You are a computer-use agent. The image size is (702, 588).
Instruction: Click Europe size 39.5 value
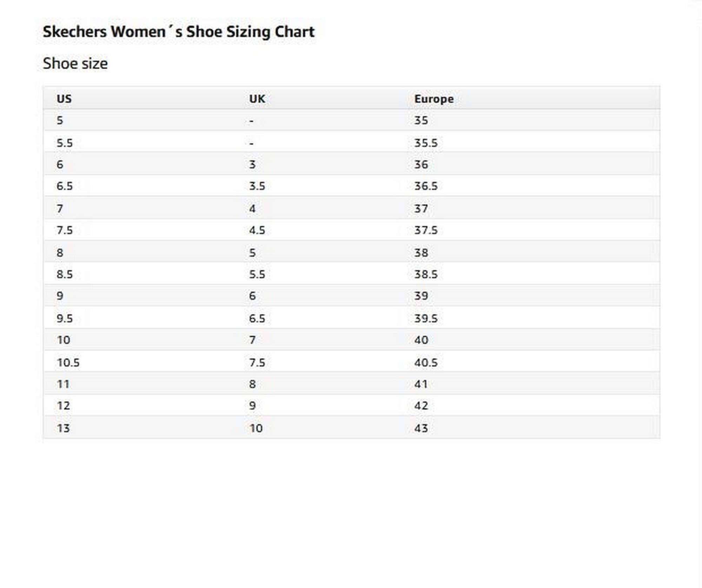(426, 318)
